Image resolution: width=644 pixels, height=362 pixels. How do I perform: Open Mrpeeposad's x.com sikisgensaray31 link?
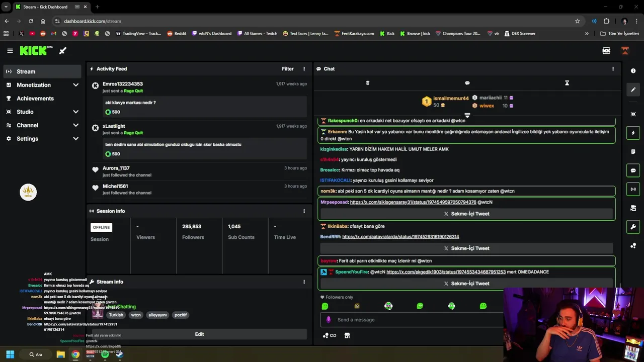413,202
